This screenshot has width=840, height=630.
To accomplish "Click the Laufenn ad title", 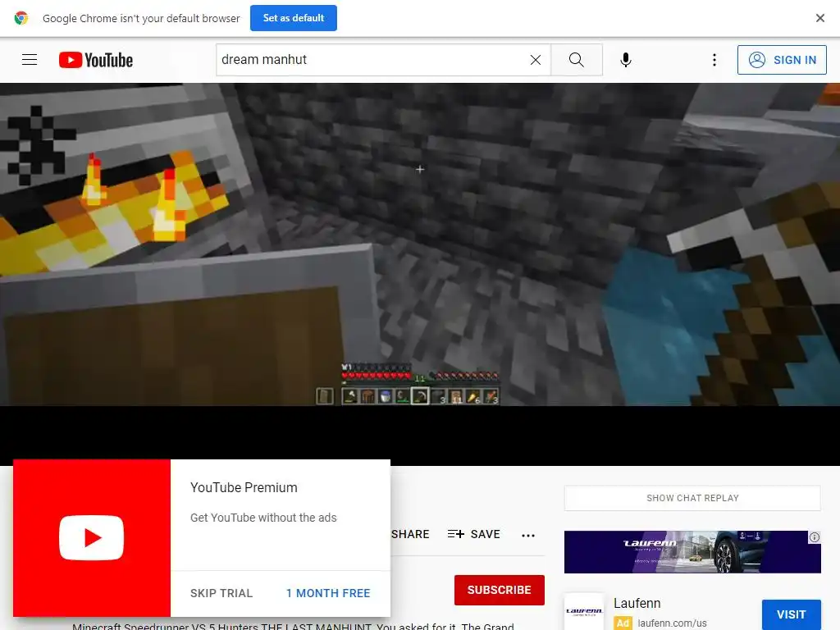I will tap(637, 603).
